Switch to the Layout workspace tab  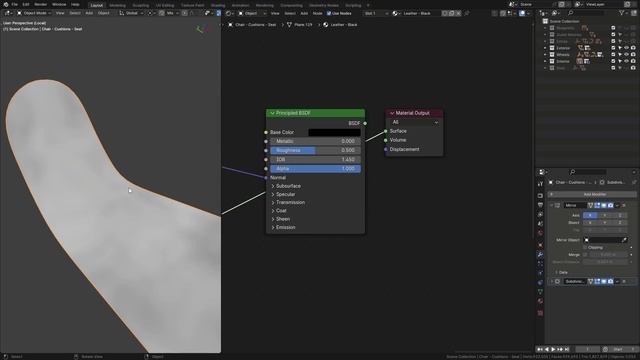[x=97, y=5]
